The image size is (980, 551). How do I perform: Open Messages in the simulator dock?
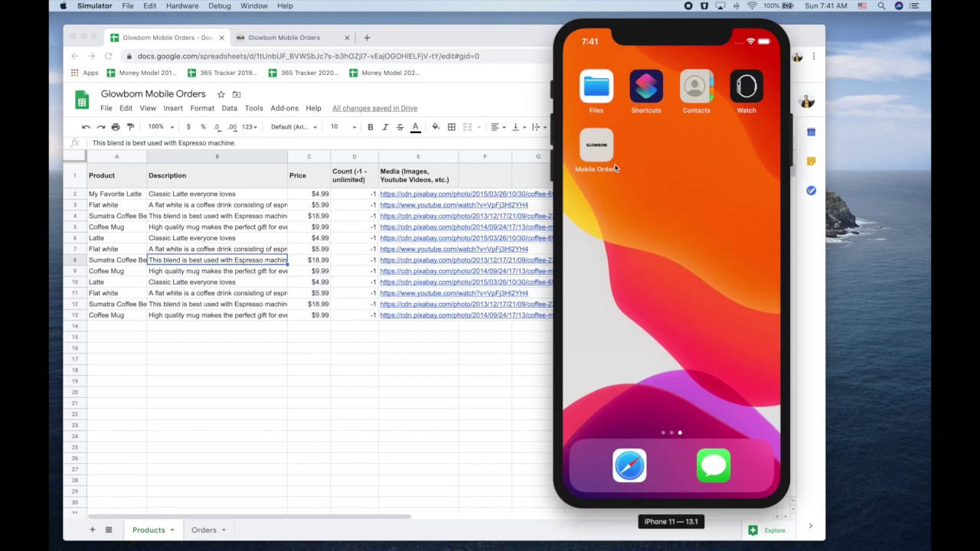[x=714, y=465]
